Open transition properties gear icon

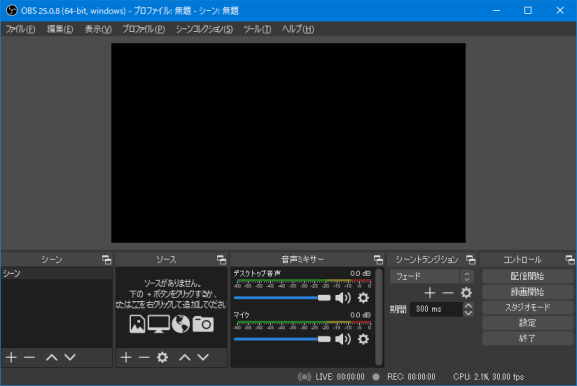tap(466, 293)
